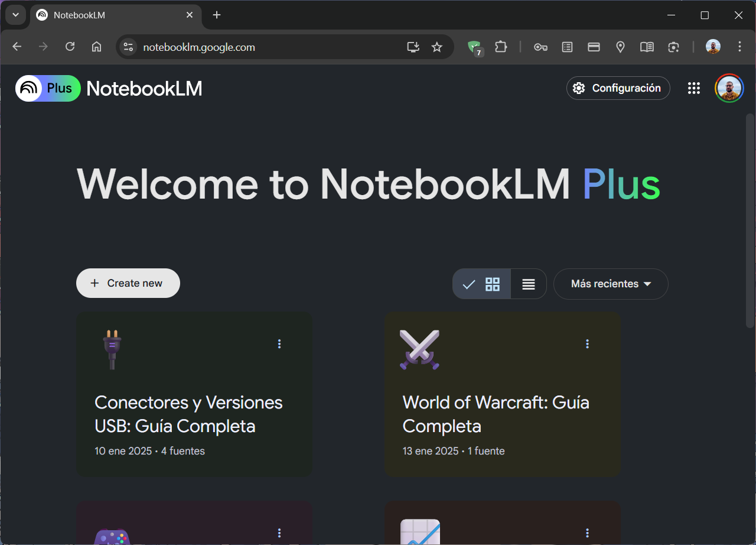
Task: Bookmark this page with the star icon
Action: (x=437, y=47)
